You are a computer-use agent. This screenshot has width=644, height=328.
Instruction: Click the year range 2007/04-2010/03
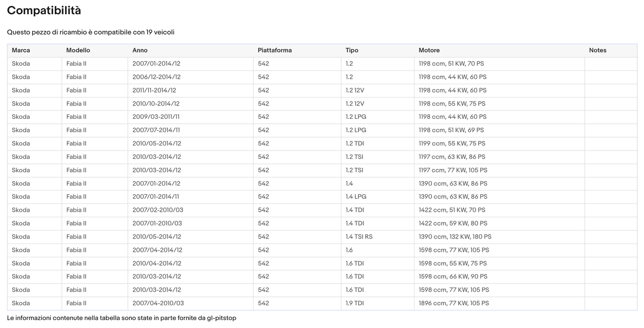click(158, 303)
